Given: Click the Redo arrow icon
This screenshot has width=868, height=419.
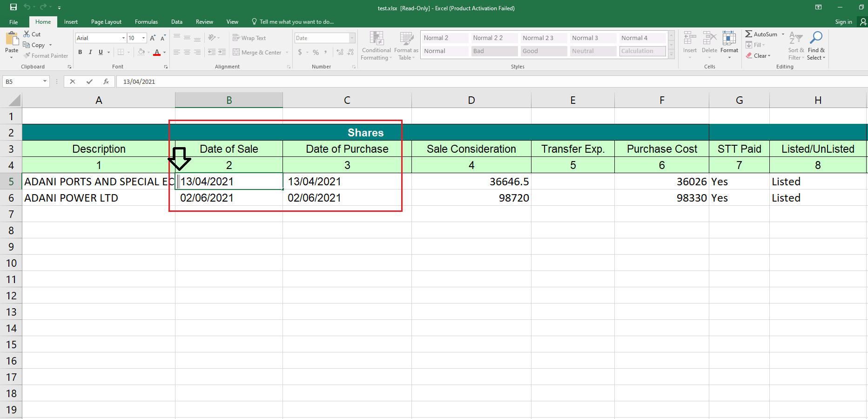Looking at the screenshot, I should coord(43,7).
